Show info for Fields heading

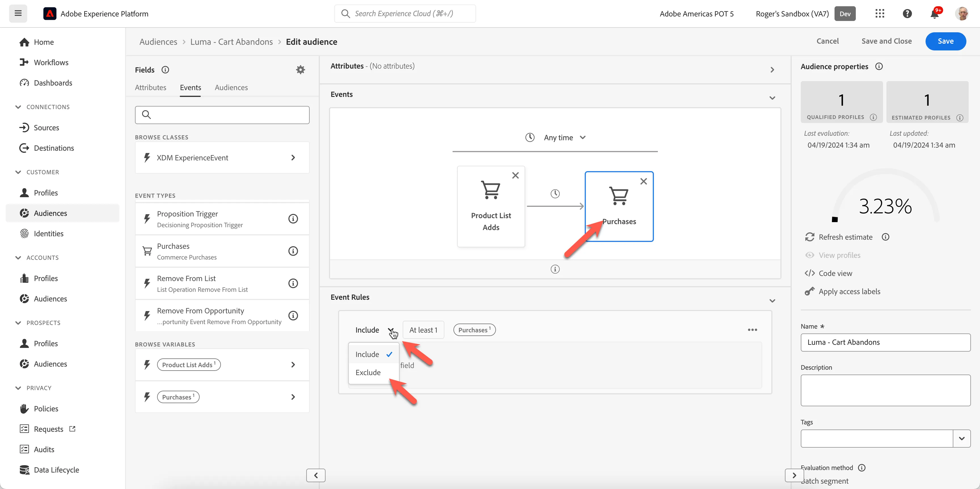pos(165,69)
